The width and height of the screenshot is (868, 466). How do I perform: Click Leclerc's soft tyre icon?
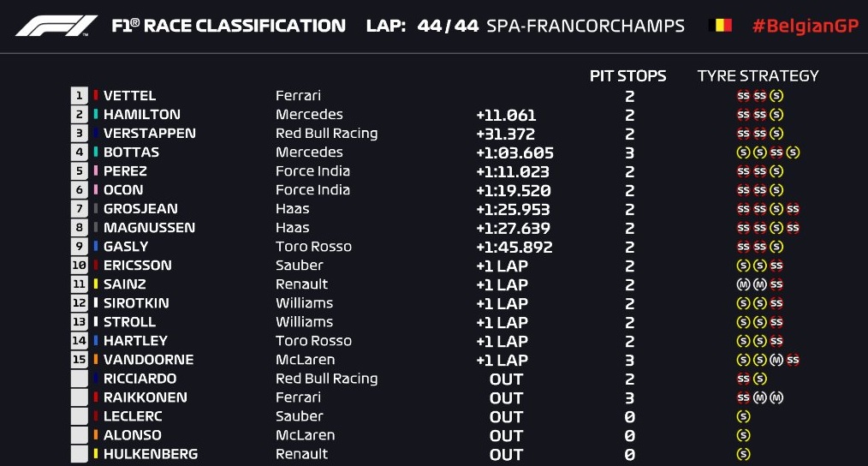[x=743, y=416]
